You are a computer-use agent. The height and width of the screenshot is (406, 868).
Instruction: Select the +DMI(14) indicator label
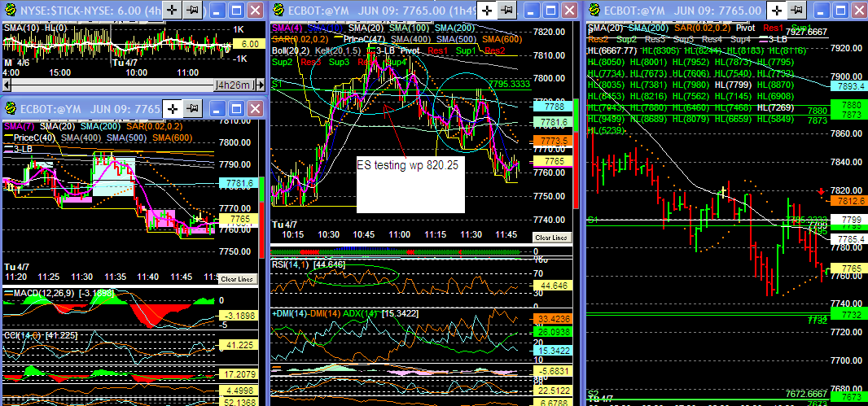[287, 313]
